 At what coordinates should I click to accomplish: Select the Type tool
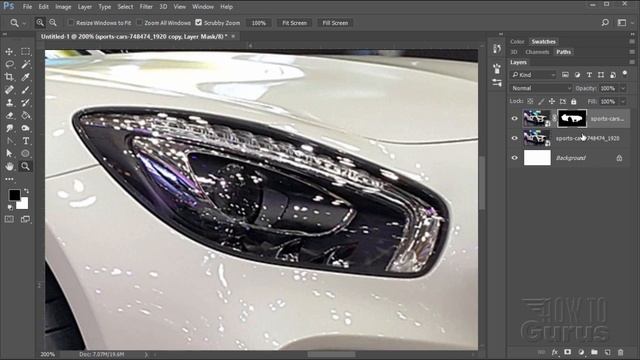click(x=25, y=141)
